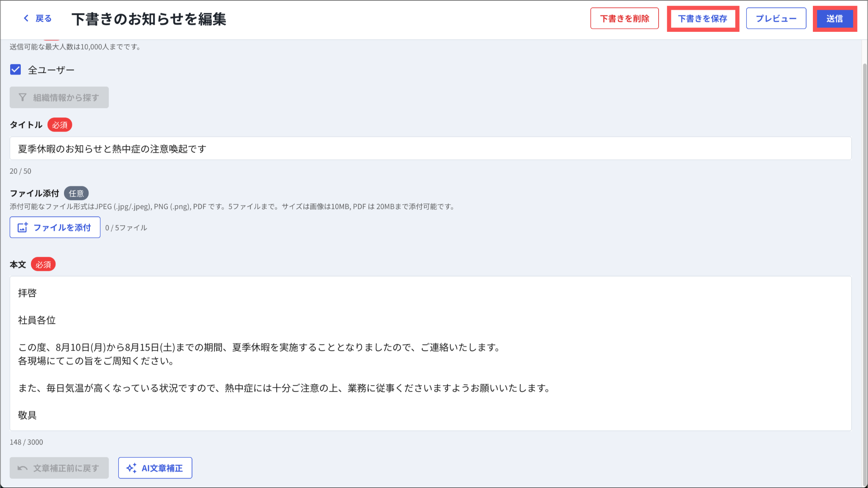Screen dimensions: 868x488
Task: Click the 社員各位 line in 本文
Action: coord(37,320)
